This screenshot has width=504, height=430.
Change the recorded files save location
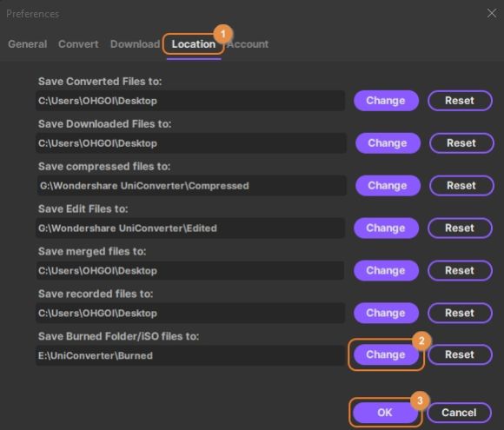click(x=386, y=313)
